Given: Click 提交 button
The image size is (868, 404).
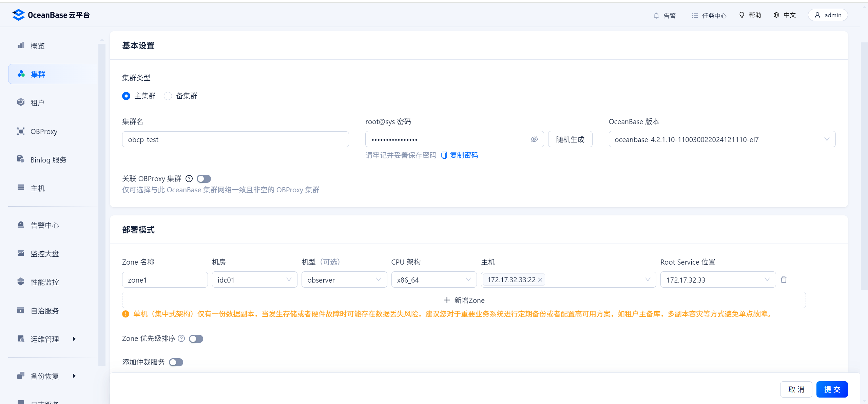Looking at the screenshot, I should 832,389.
